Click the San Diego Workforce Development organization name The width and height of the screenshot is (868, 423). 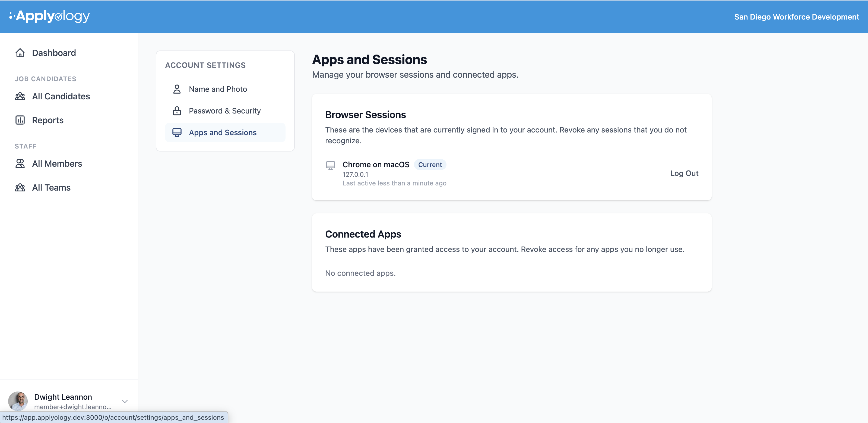pyautogui.click(x=797, y=17)
